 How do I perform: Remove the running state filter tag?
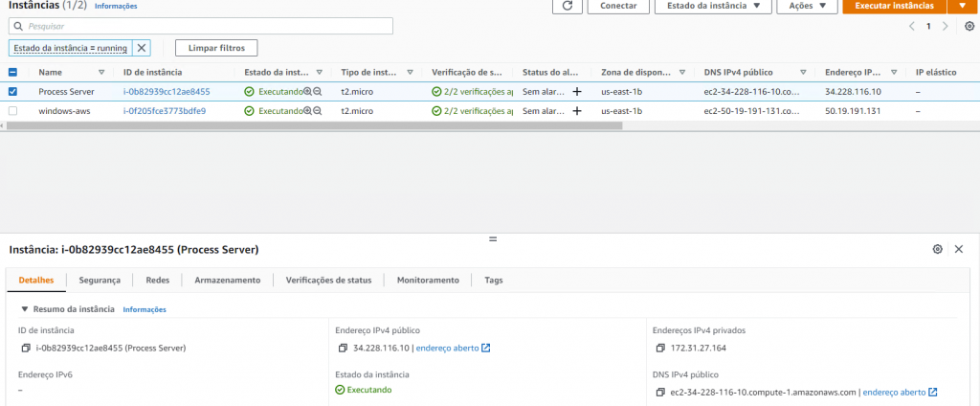[x=142, y=48]
